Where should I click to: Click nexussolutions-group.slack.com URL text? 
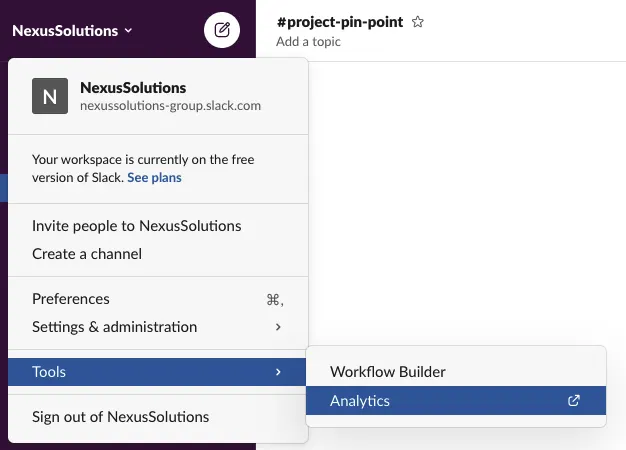(x=170, y=106)
